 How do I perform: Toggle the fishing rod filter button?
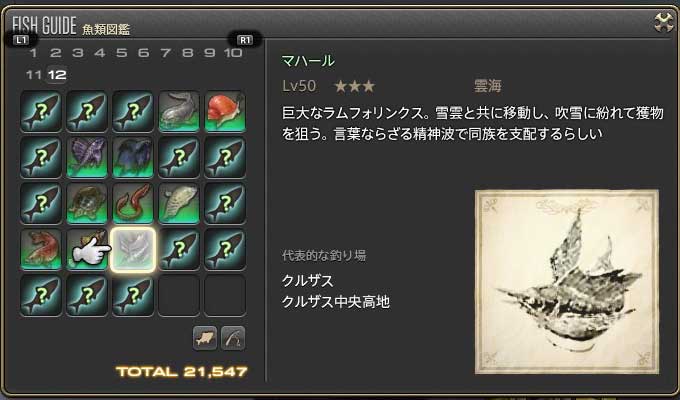(233, 338)
